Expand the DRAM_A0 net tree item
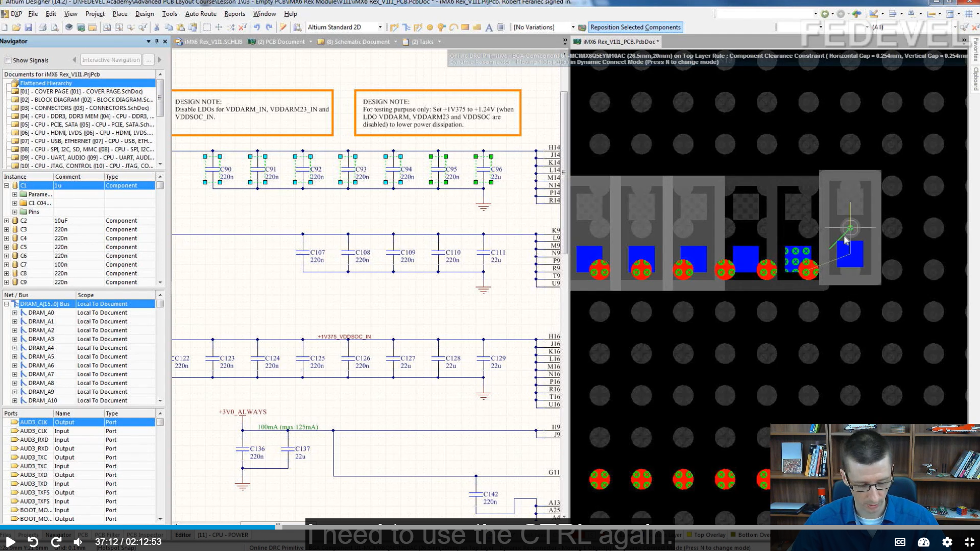This screenshot has height=551, width=980. 15,313
